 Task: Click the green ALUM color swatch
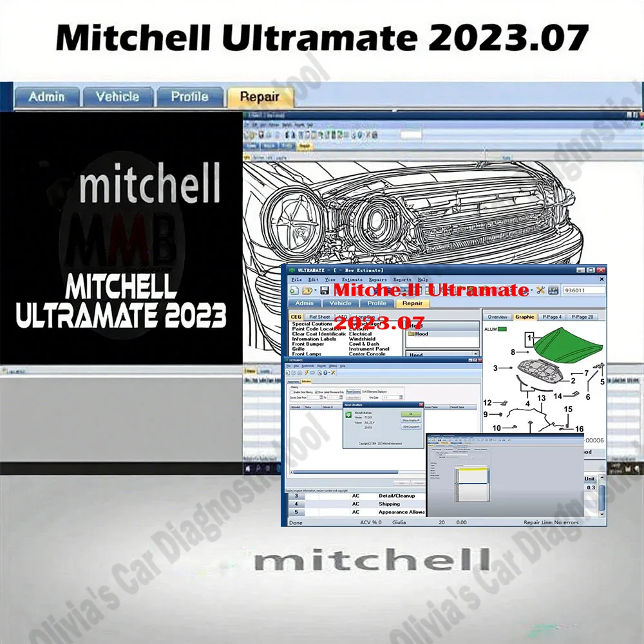(502, 329)
